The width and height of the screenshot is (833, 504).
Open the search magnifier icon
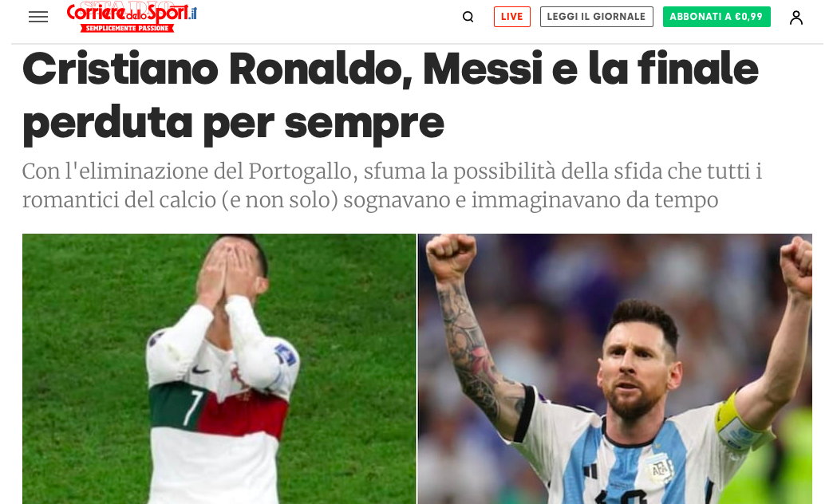468,17
